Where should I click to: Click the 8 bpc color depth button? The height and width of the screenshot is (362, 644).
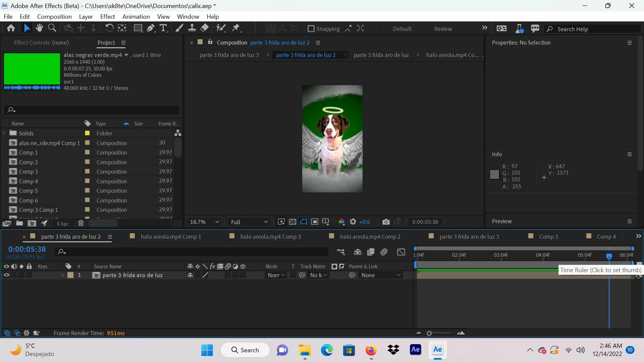(x=62, y=224)
